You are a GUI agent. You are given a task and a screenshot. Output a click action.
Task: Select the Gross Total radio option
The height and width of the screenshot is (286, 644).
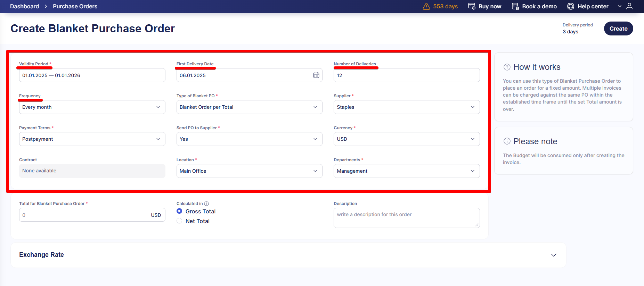[x=179, y=211]
